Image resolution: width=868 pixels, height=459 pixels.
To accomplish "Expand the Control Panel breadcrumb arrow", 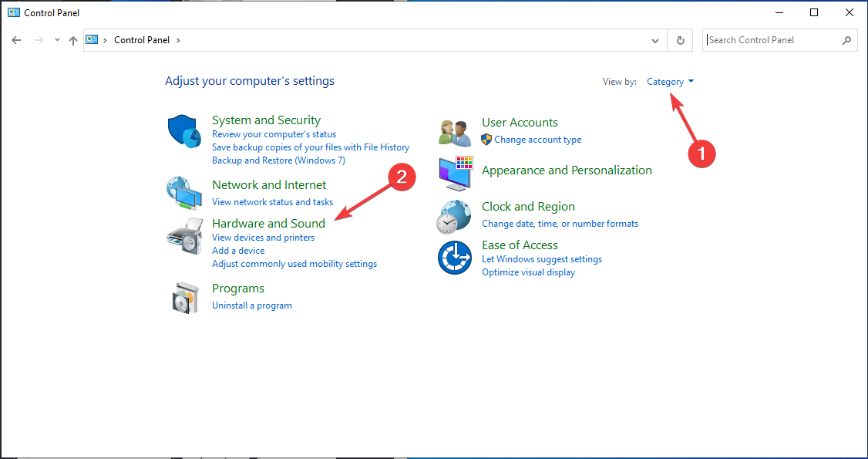I will coord(178,40).
